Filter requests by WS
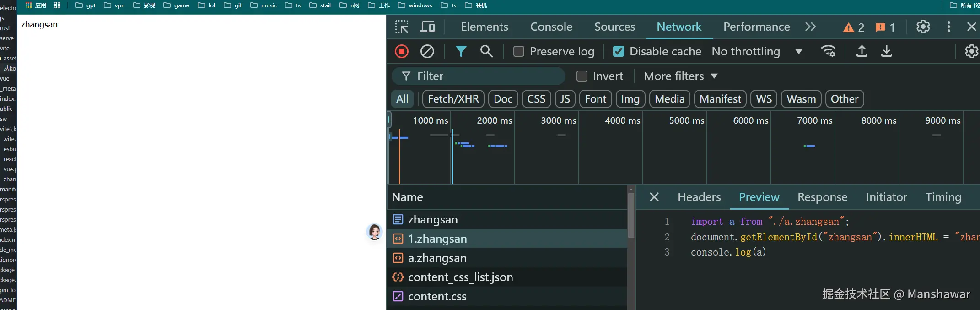980x310 pixels. 764,99
